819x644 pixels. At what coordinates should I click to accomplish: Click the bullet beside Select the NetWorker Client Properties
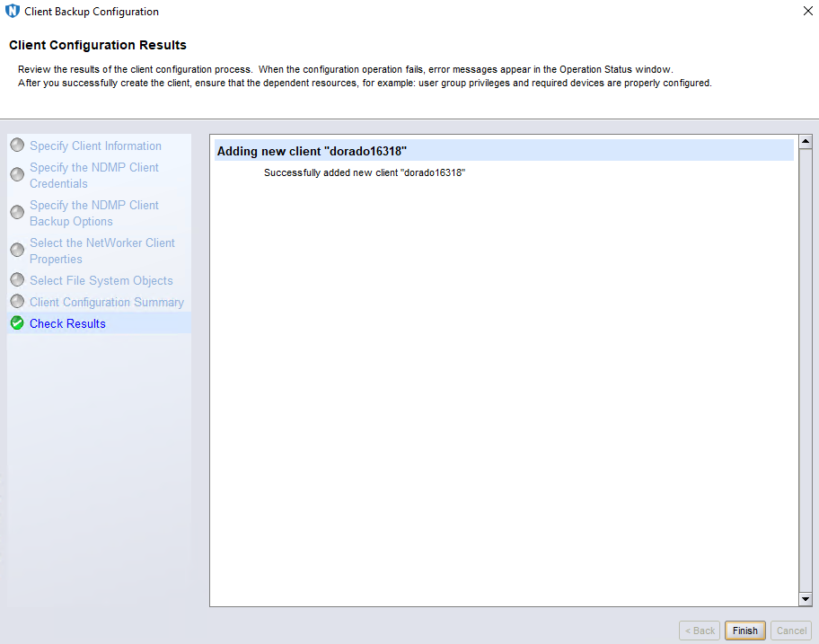17,251
